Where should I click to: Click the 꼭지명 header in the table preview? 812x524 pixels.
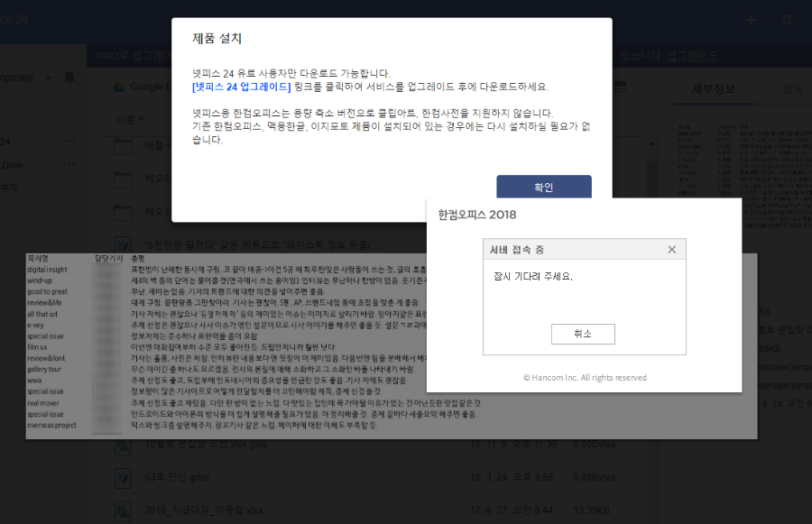tap(38, 258)
